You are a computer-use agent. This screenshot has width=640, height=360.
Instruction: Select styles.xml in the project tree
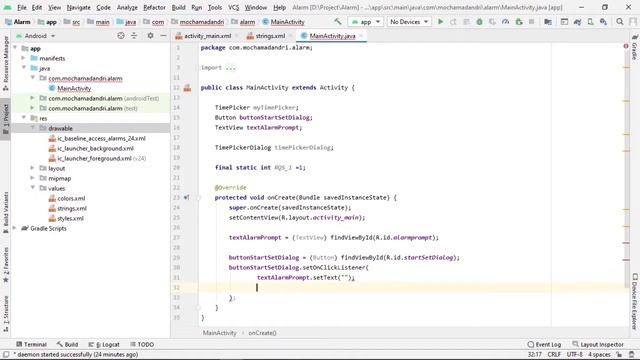click(x=70, y=218)
